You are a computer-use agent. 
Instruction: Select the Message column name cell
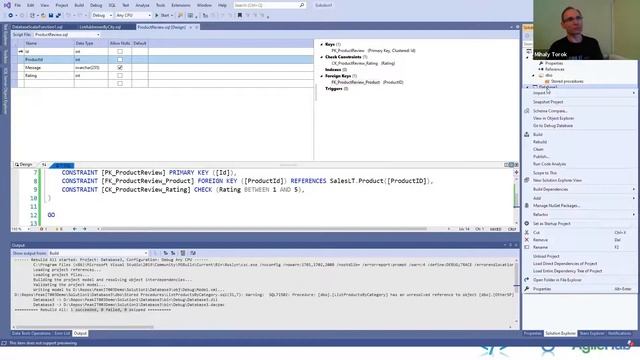[x=49, y=67]
